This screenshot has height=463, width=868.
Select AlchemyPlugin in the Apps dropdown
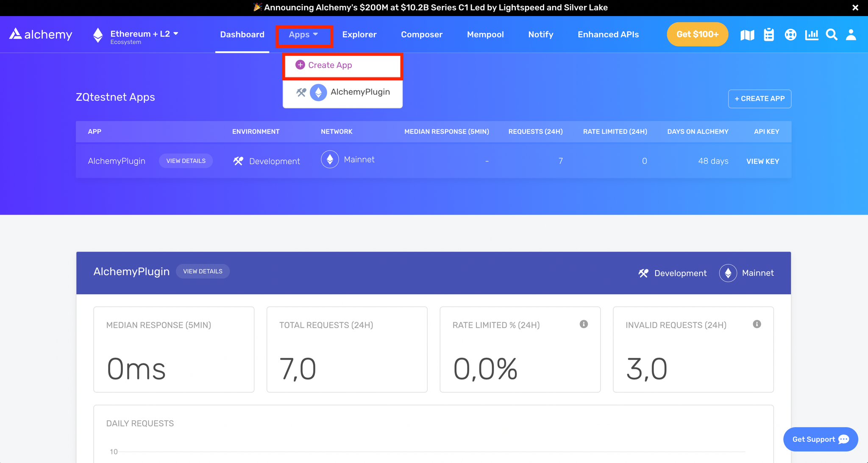click(360, 92)
